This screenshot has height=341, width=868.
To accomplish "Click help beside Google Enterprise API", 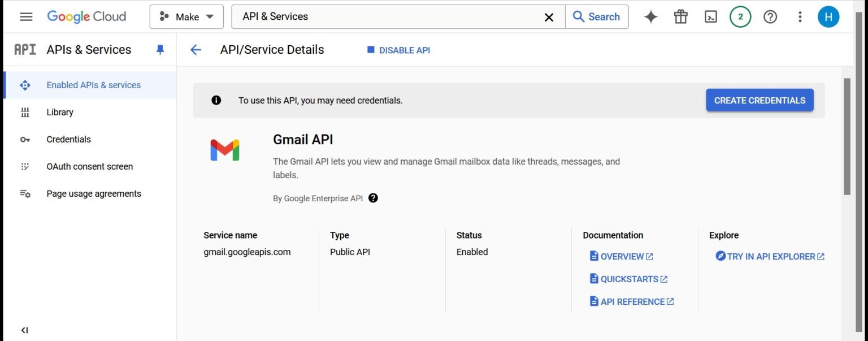I will pyautogui.click(x=373, y=198).
